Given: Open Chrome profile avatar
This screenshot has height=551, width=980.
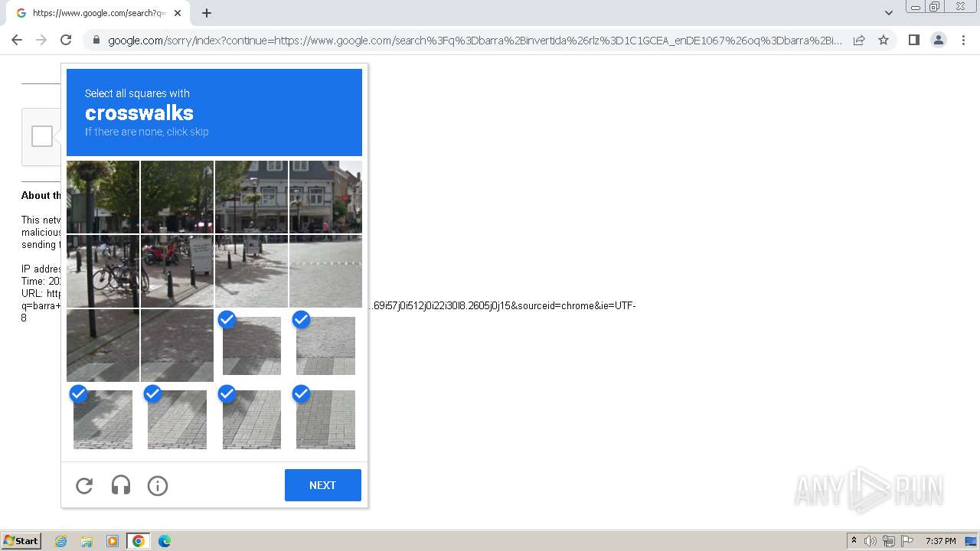Looking at the screenshot, I should click(x=938, y=40).
